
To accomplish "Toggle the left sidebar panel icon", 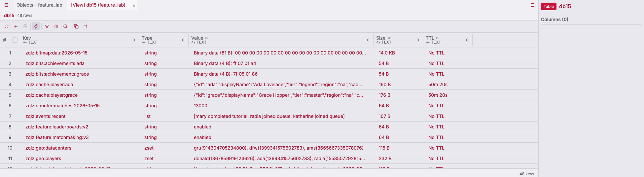I will pos(6,5).
